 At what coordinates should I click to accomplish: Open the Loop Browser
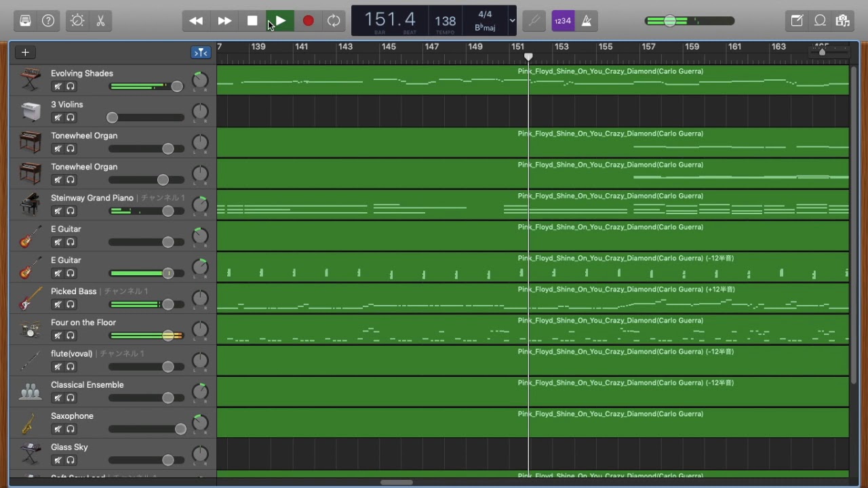[x=820, y=21]
